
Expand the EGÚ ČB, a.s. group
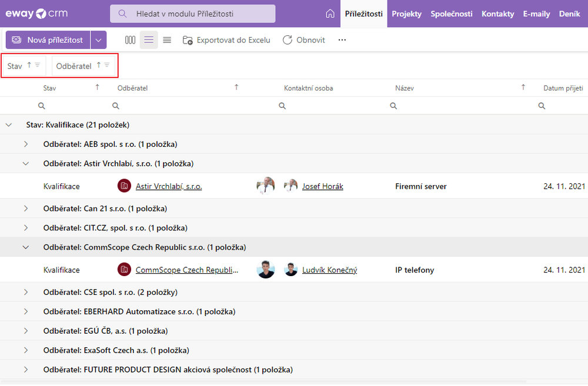point(25,331)
